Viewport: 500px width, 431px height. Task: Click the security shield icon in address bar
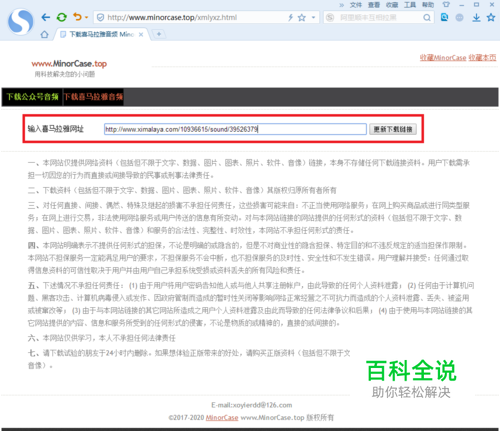pos(101,17)
